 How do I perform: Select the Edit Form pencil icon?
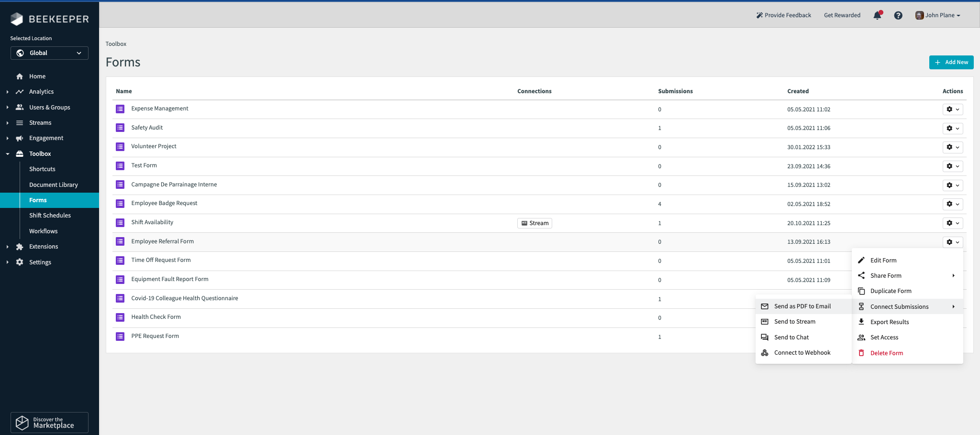pyautogui.click(x=861, y=260)
